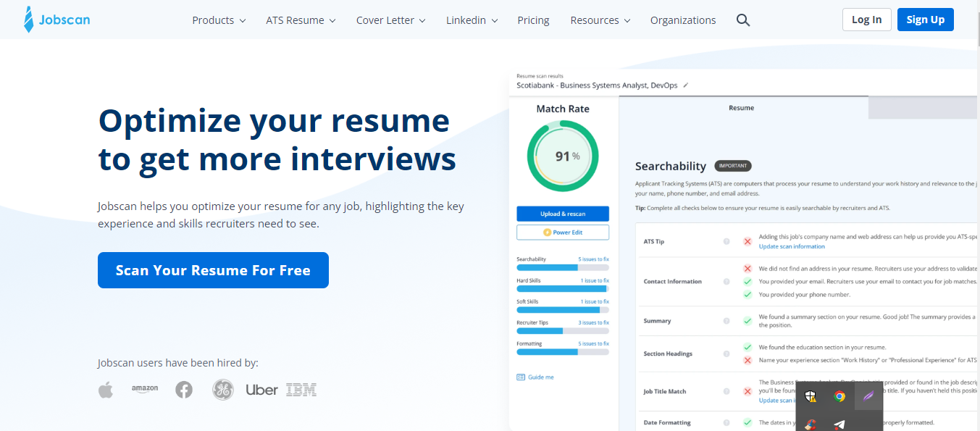Expand the ATS Resume dropdown
This screenshot has height=431, width=980.
301,20
